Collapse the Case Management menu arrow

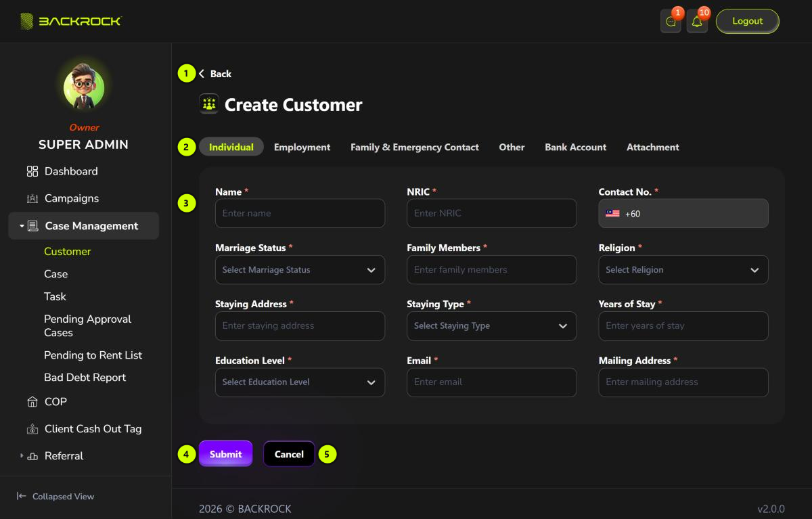(x=22, y=226)
